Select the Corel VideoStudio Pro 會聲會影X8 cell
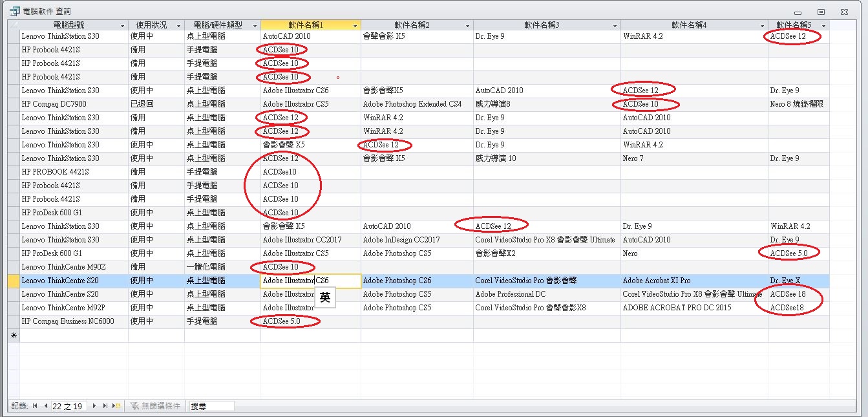The height and width of the screenshot is (417, 868). click(547, 308)
